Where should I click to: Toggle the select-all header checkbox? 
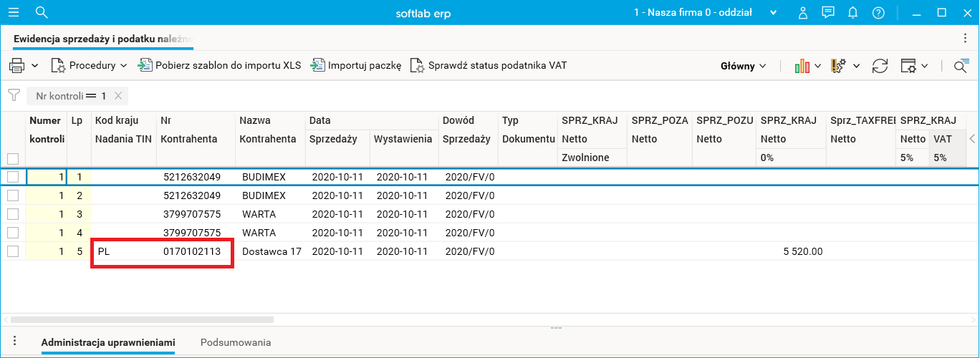pyautogui.click(x=12, y=158)
